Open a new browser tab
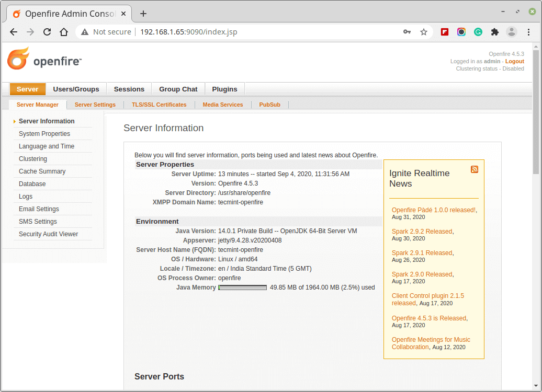Screen dimensions: 542x392 tap(143, 14)
